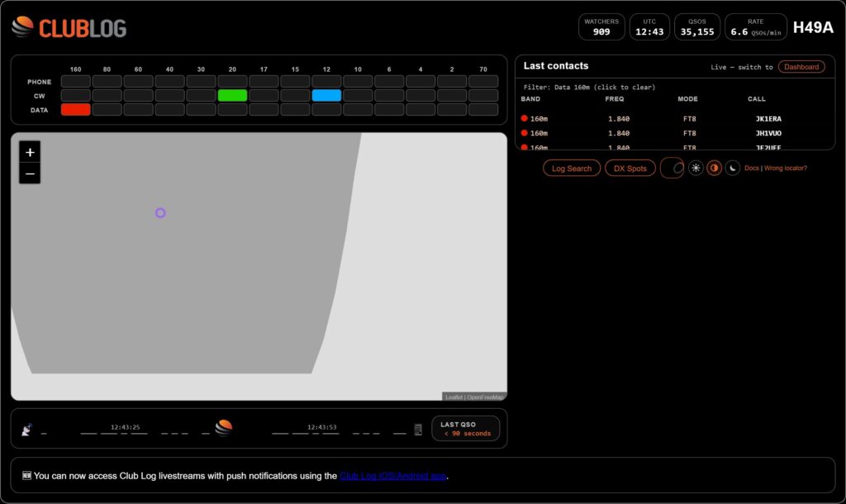Open the Docs link
The height and width of the screenshot is (504, 846).
point(752,169)
